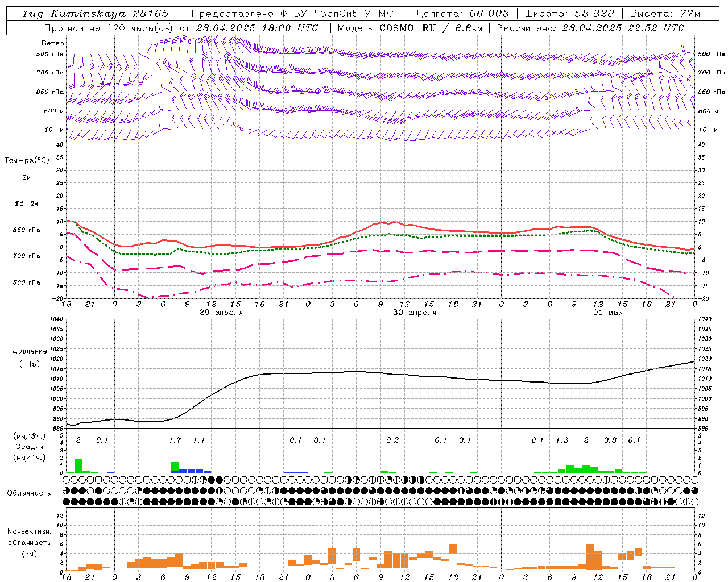Click the 'Модель COSMO-RU / 6.6км' model label
The image size is (728, 582).
tap(409, 28)
